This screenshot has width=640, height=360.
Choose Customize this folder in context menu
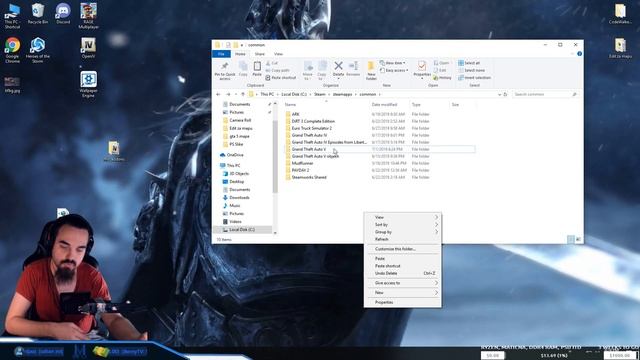pos(402,249)
